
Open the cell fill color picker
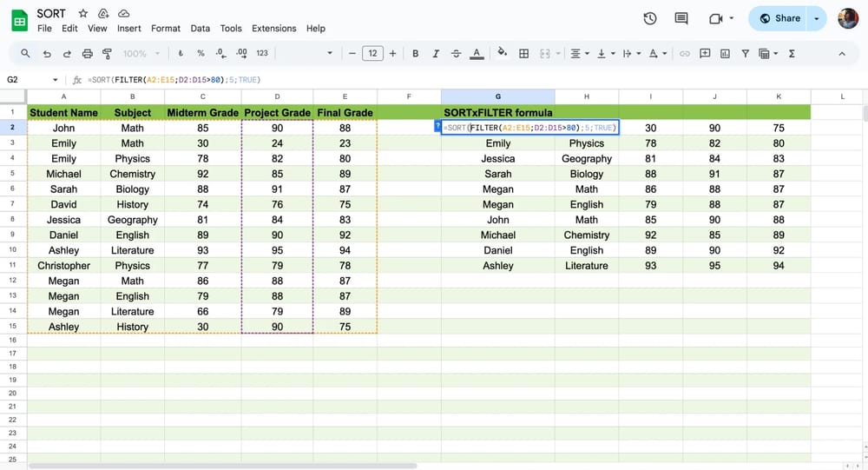(x=502, y=54)
